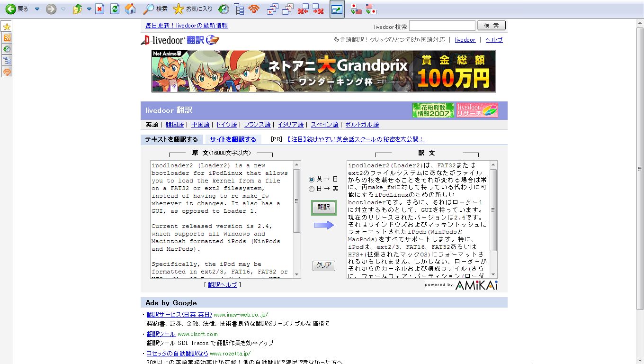Click the livedoor リサーチ banner
Viewport: 644px width, 364px height.
[477, 110]
